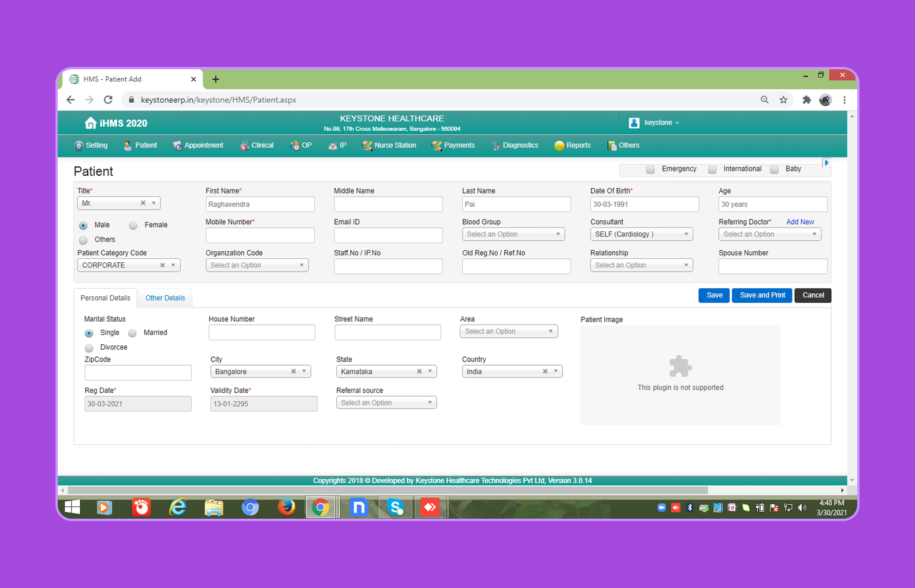915x588 pixels.
Task: Bookmark this page with star icon
Action: (783, 100)
